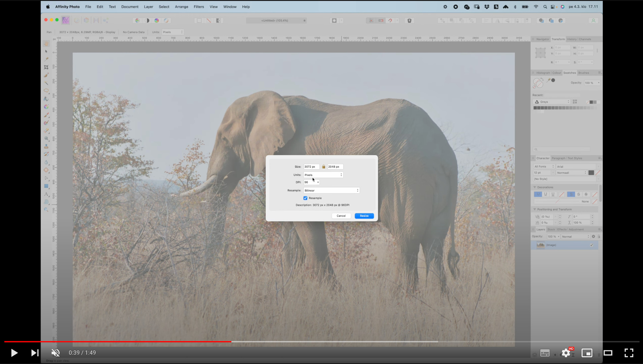This screenshot has width=643, height=364.
Task: Uncheck the Resample checkbox
Action: pyautogui.click(x=305, y=198)
